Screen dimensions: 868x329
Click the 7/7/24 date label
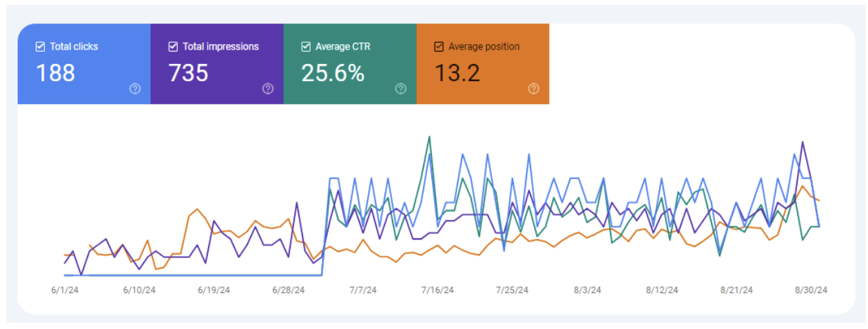pos(363,290)
